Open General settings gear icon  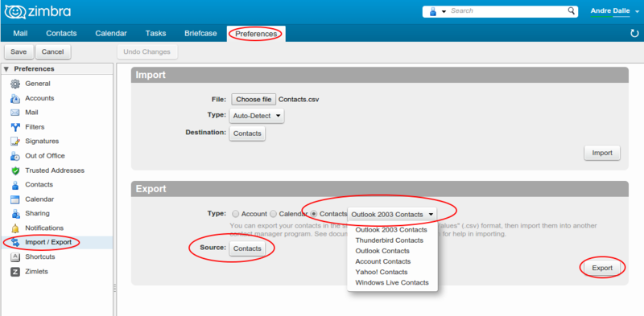click(x=15, y=84)
